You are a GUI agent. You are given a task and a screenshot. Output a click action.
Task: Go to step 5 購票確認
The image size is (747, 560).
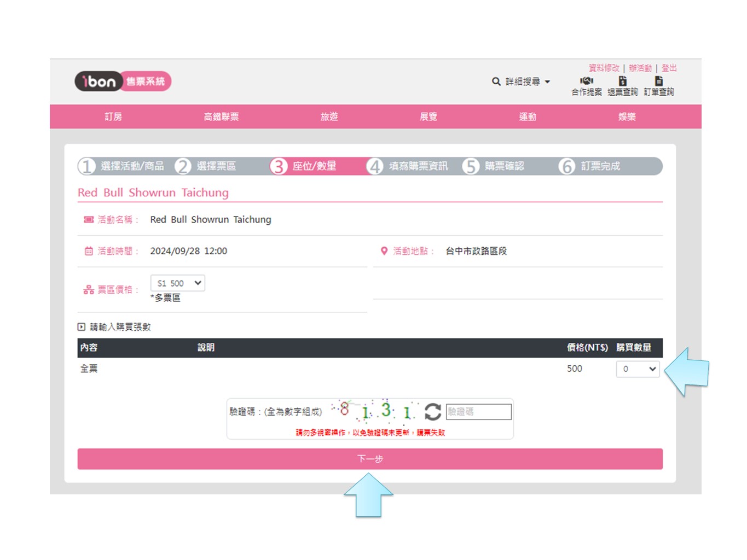coord(494,166)
